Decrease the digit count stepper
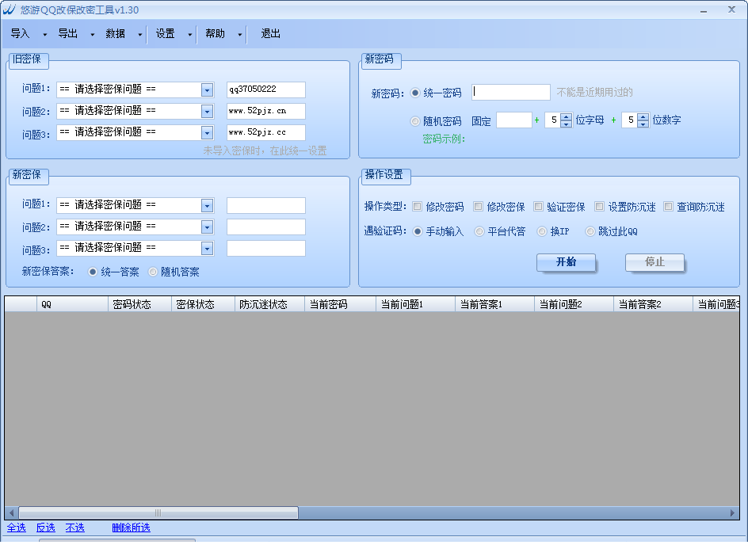748x560 pixels. tap(643, 124)
